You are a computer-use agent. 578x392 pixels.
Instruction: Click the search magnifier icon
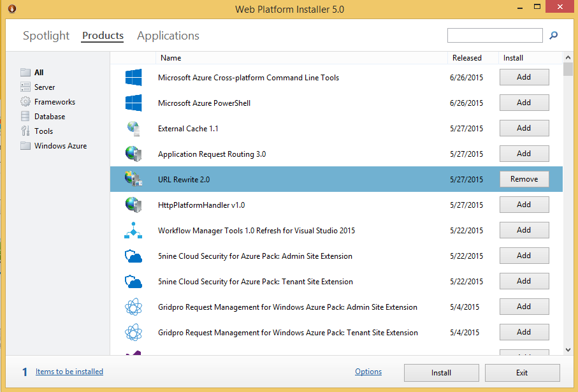tap(553, 36)
